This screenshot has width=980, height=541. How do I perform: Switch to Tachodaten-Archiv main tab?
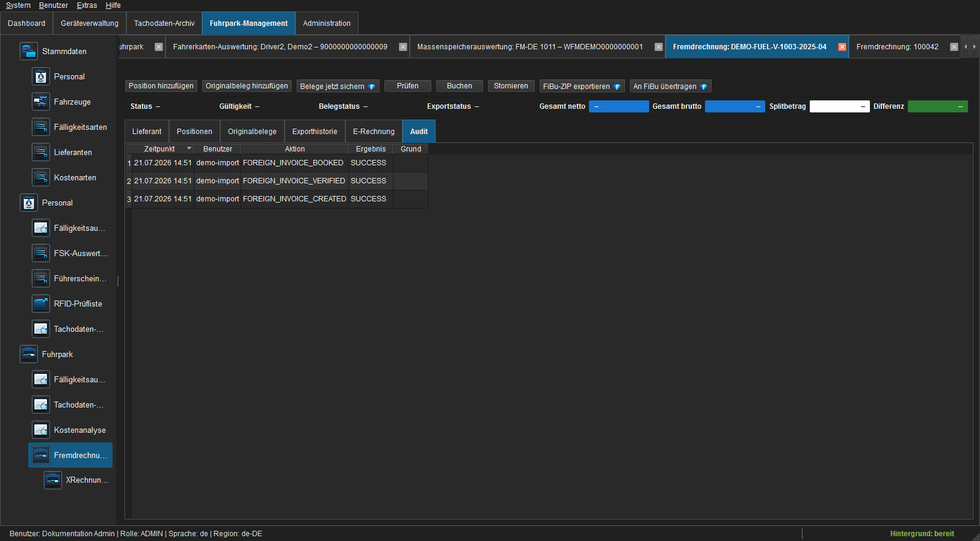[x=164, y=23]
